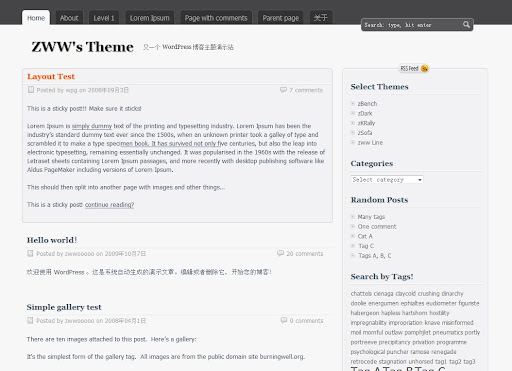Open the Tags A, B, C post
Image resolution: width=512 pixels, height=371 pixels.
tap(375, 255)
